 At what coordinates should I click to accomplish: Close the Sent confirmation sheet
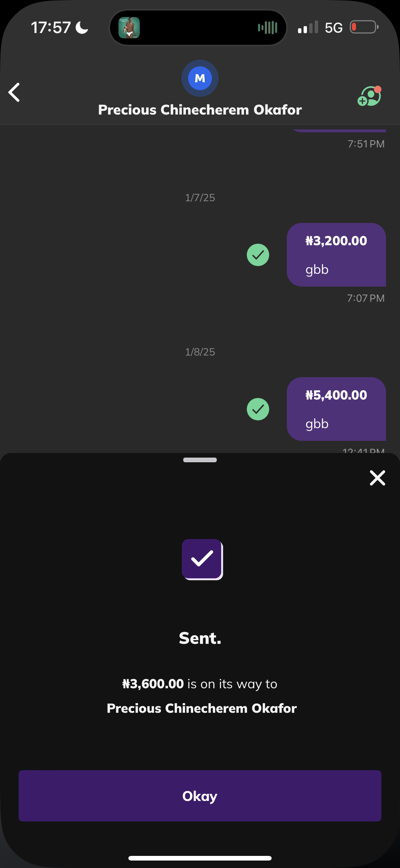point(377,478)
